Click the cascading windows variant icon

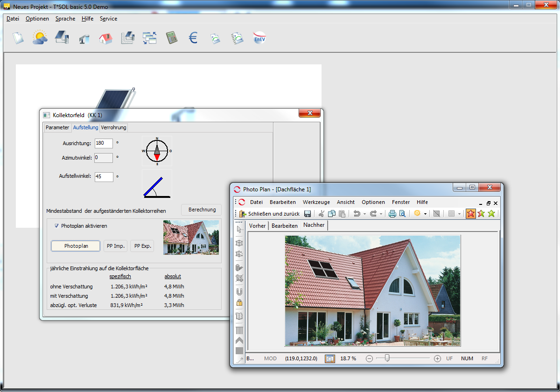150,38
